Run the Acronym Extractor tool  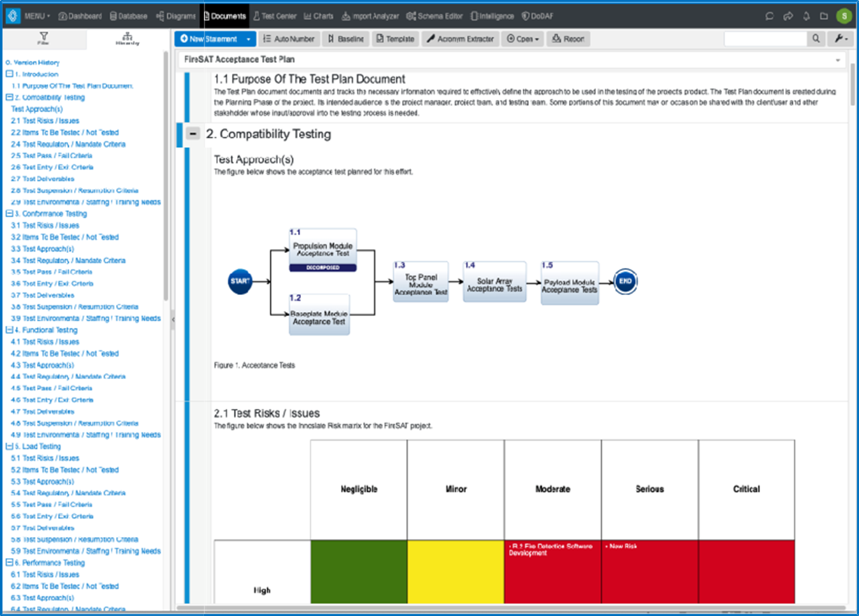point(460,39)
